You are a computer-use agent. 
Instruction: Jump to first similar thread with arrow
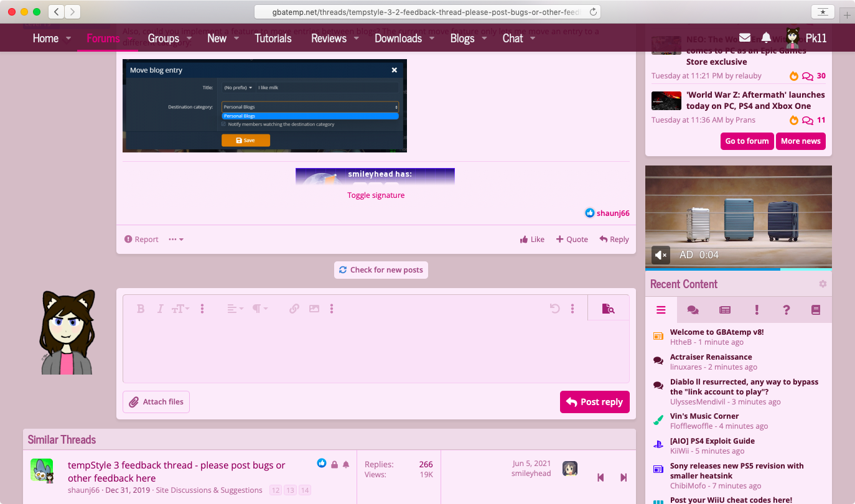[600, 477]
